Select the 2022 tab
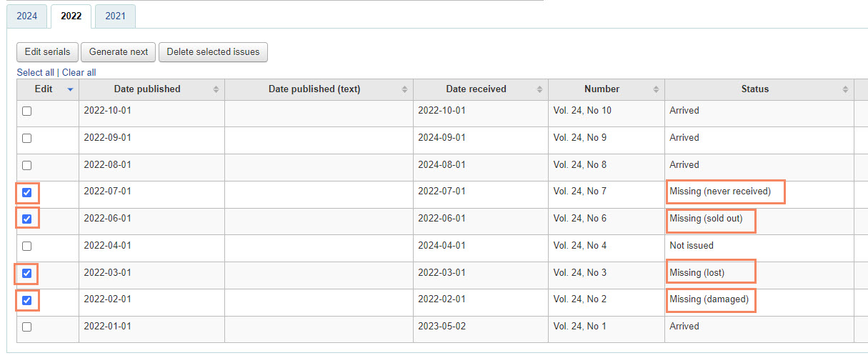 [x=71, y=16]
